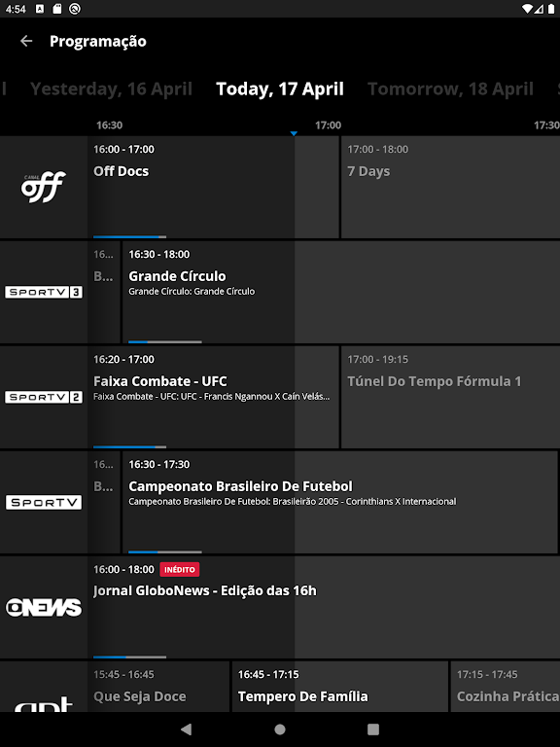The width and height of the screenshot is (560, 747).
Task: Open the Cozinha Prática program
Action: point(506,687)
